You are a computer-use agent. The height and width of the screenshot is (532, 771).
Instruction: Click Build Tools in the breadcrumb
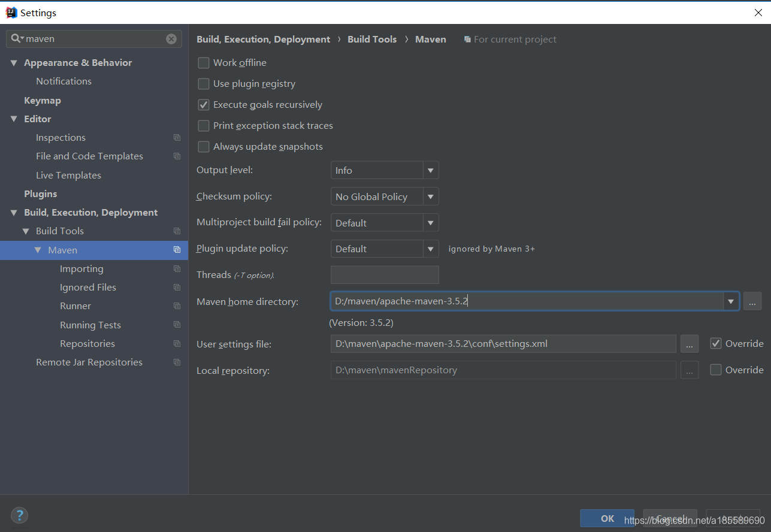pyautogui.click(x=372, y=40)
